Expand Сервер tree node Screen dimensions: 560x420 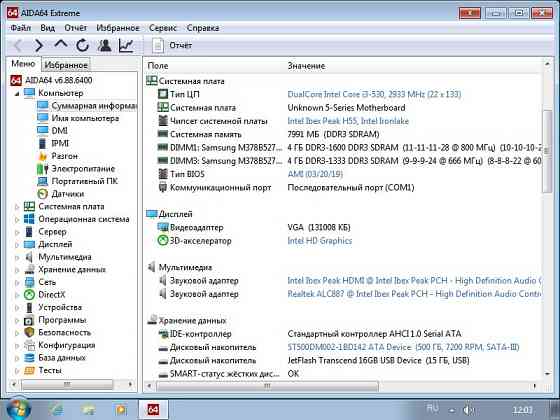pos(17,232)
